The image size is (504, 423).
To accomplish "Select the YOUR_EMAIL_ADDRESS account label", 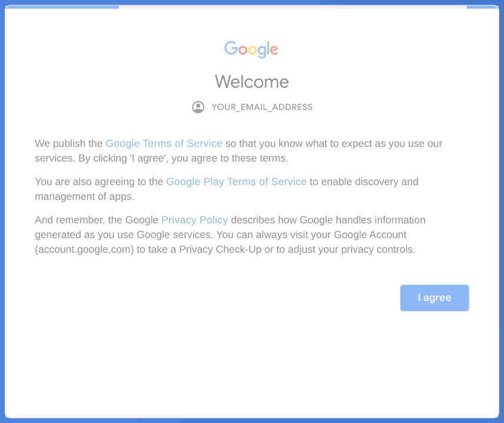I will [x=262, y=107].
